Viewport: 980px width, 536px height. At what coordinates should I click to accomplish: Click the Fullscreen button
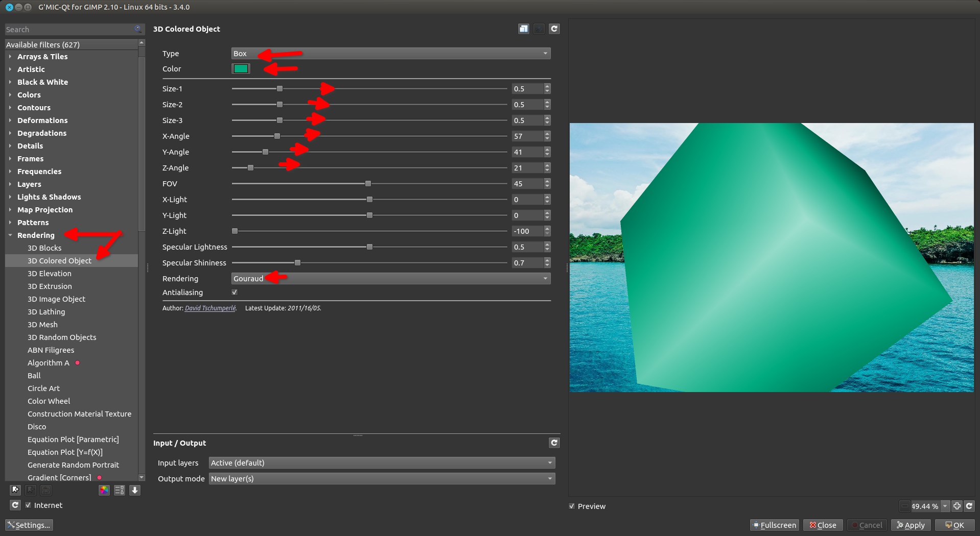pyautogui.click(x=774, y=525)
